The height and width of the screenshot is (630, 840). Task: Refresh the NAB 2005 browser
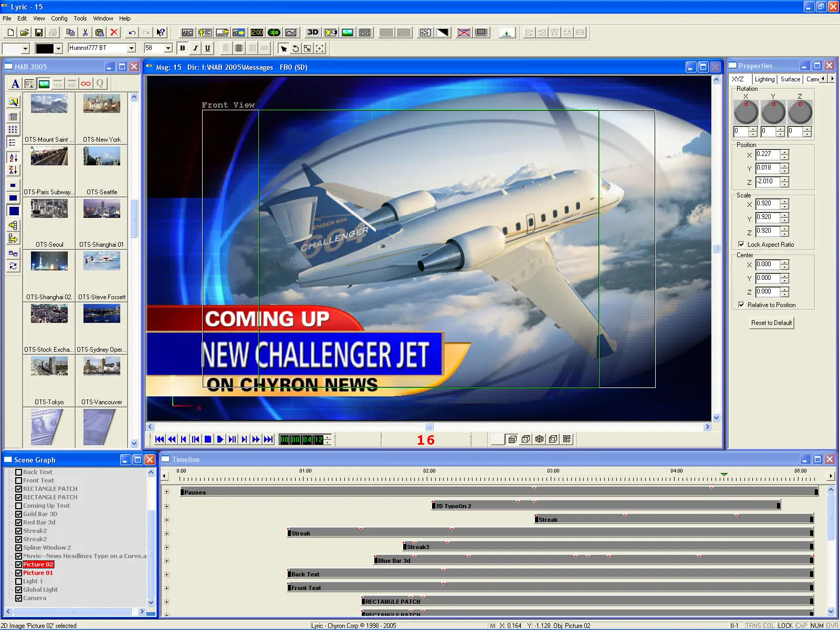pos(13,266)
